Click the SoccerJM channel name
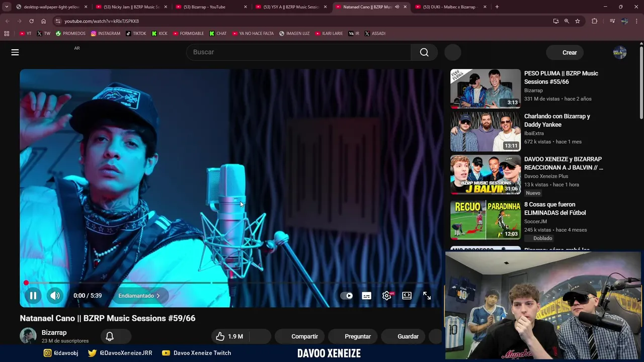This screenshot has height=362, width=644. (x=535, y=221)
